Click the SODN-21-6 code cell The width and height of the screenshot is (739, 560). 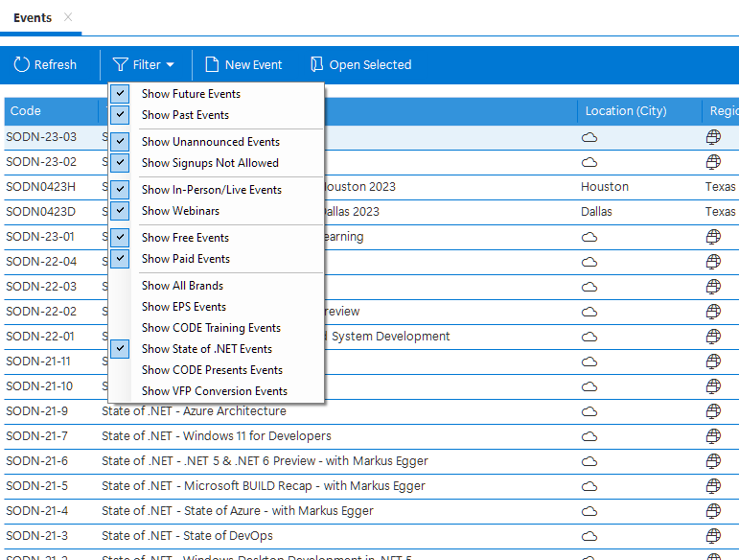pyautogui.click(x=36, y=461)
